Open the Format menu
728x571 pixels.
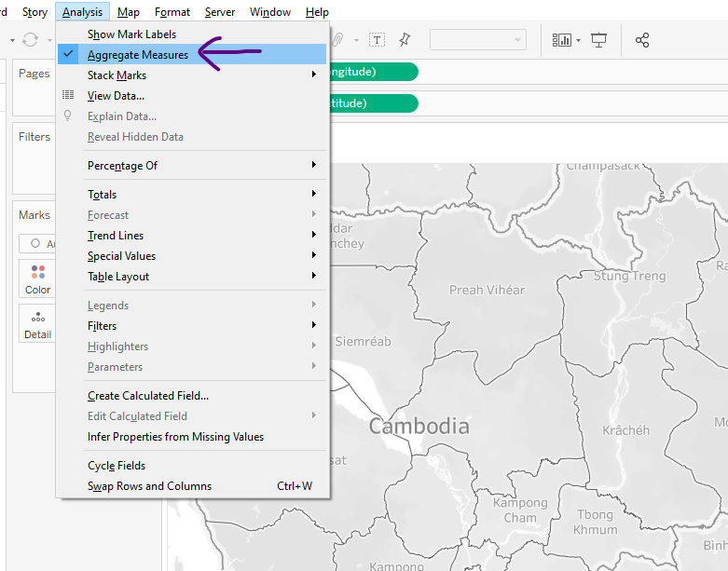172,12
